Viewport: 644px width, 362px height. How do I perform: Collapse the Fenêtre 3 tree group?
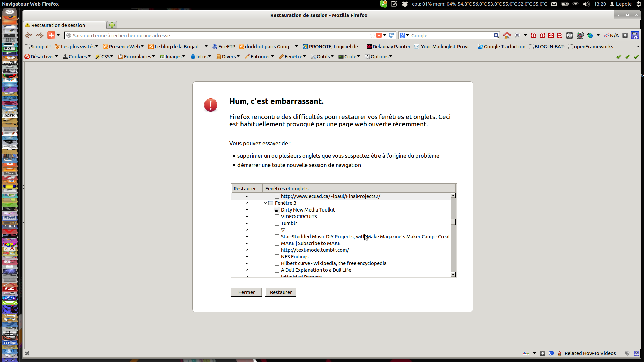pos(265,203)
